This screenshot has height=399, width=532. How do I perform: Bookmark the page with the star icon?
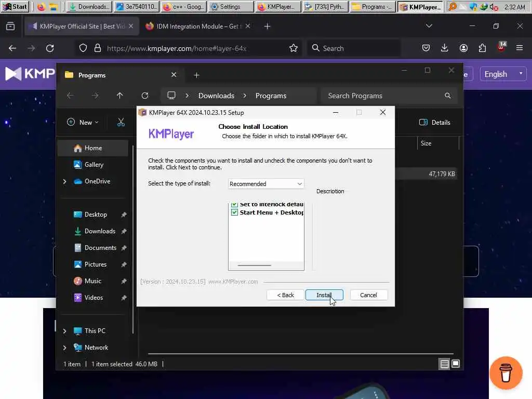pos(294,48)
